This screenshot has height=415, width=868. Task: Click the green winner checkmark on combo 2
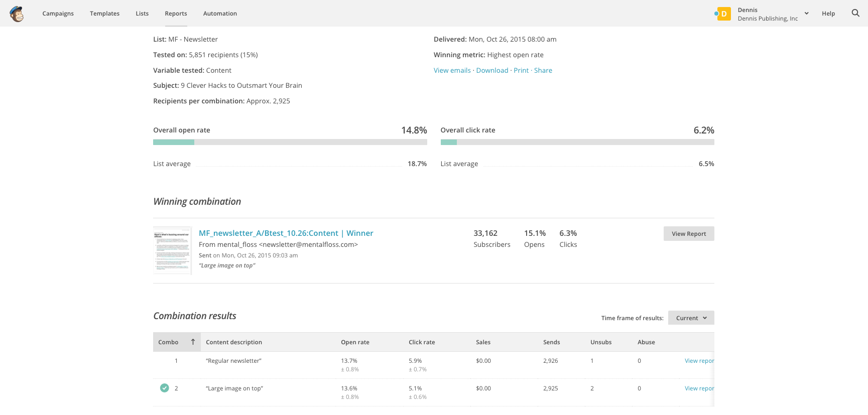coord(164,388)
